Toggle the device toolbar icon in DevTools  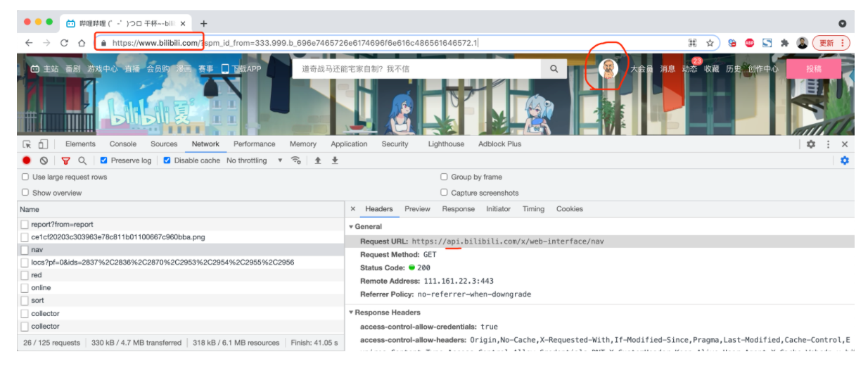[x=43, y=144]
